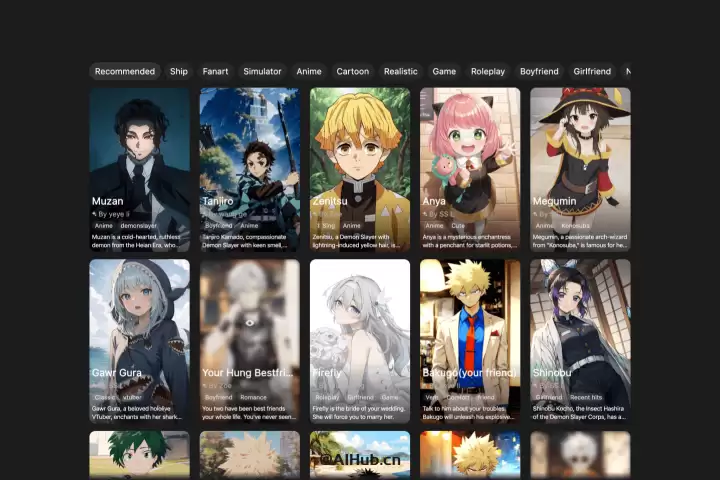Click the Romance tag on Your Hung Bestfri card
The width and height of the screenshot is (720, 480).
pyautogui.click(x=253, y=397)
